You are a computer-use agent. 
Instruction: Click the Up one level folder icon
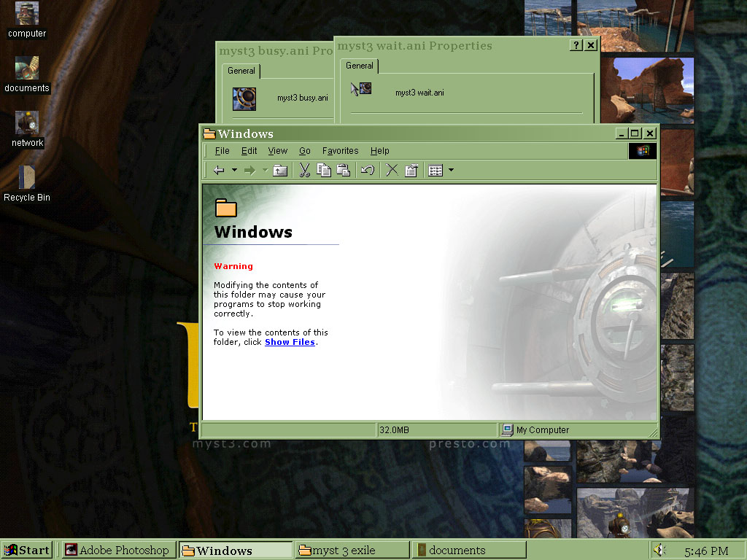coord(280,171)
